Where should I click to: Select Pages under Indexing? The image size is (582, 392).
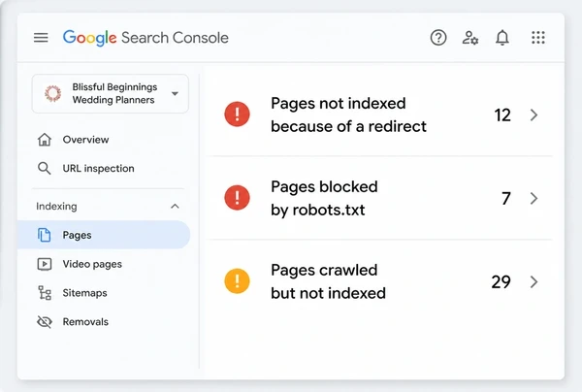point(104,235)
